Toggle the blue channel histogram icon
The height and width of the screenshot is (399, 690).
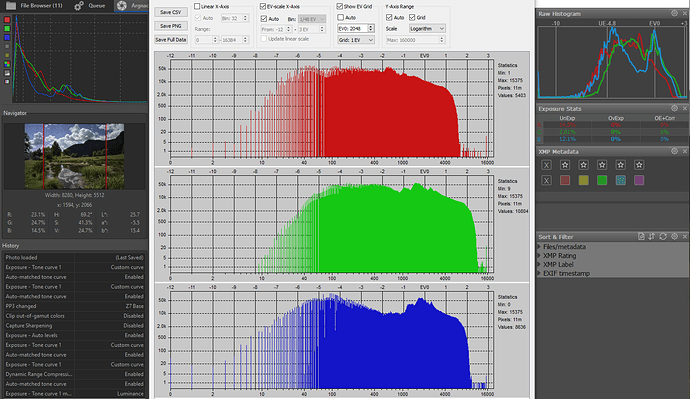(7, 38)
